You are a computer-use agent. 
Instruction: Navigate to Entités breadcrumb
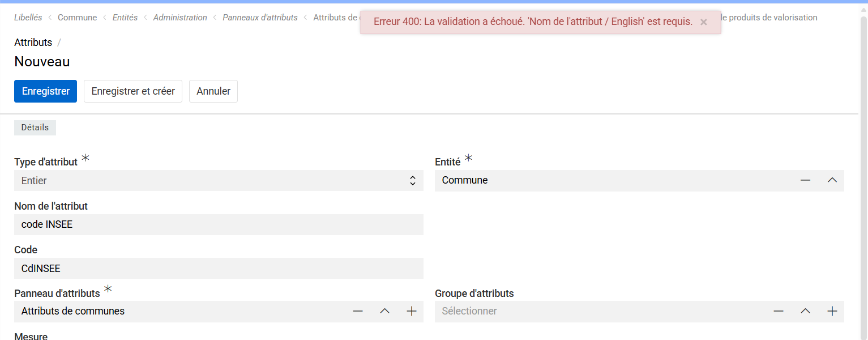125,18
